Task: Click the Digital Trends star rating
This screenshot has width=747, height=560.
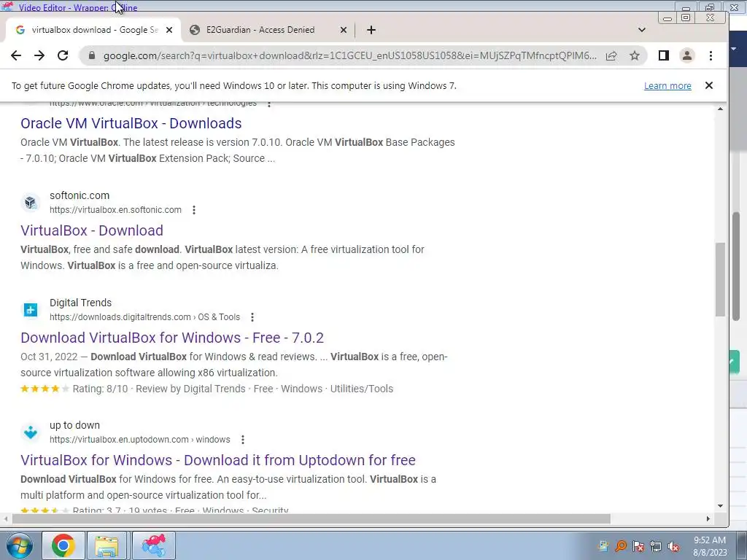Action: [44, 389]
